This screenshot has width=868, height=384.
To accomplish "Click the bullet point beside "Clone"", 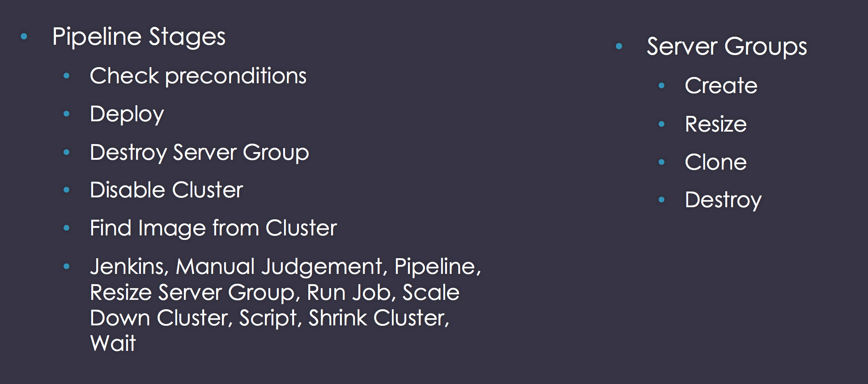I will tap(661, 162).
